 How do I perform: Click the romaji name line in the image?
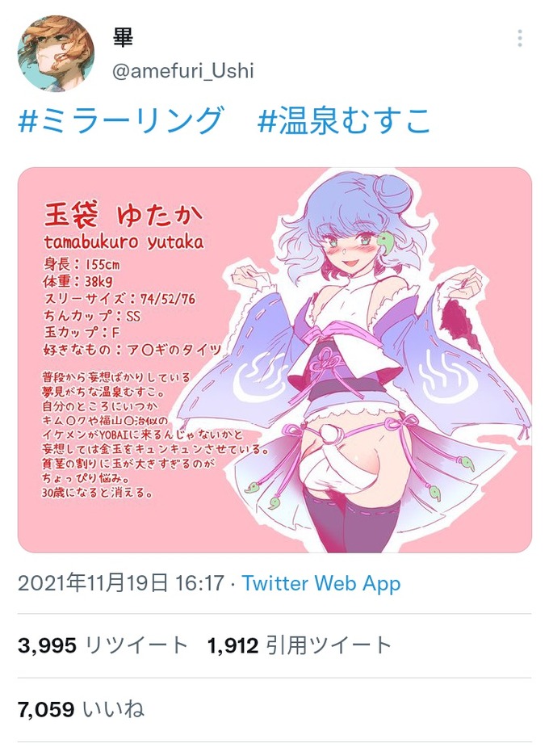pyautogui.click(x=124, y=241)
